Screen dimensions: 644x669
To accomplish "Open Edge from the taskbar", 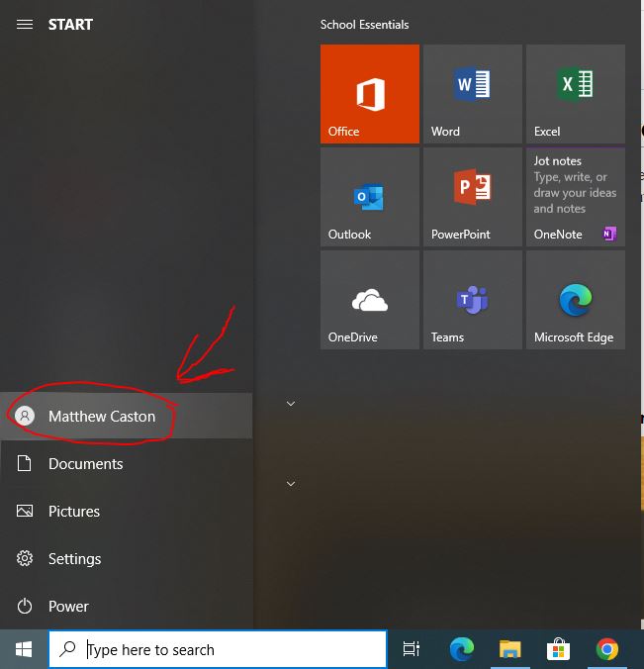I will pos(461,649).
